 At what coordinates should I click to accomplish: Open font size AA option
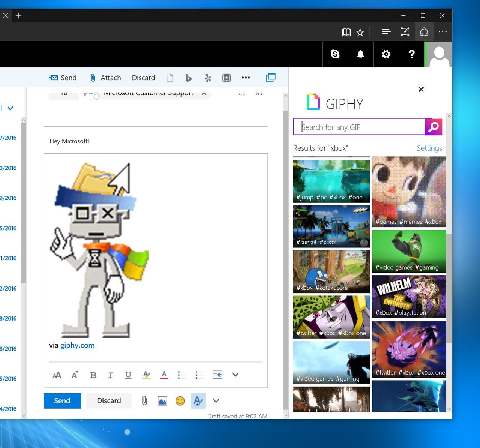[x=57, y=375]
